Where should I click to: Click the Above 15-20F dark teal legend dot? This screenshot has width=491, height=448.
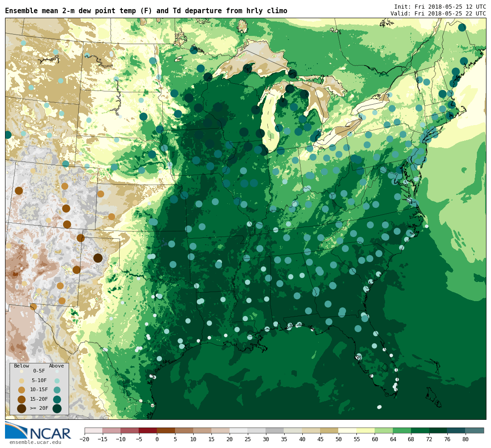click(57, 399)
